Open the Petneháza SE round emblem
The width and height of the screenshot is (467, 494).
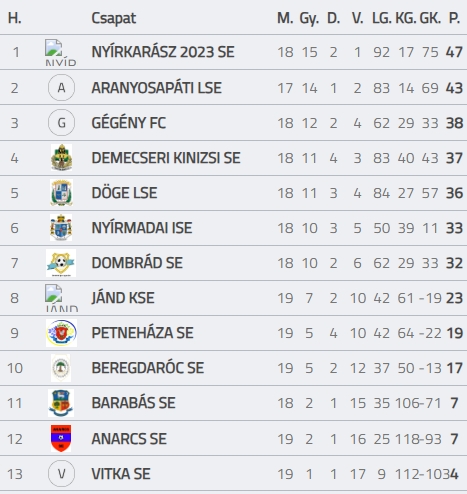tap(61, 333)
